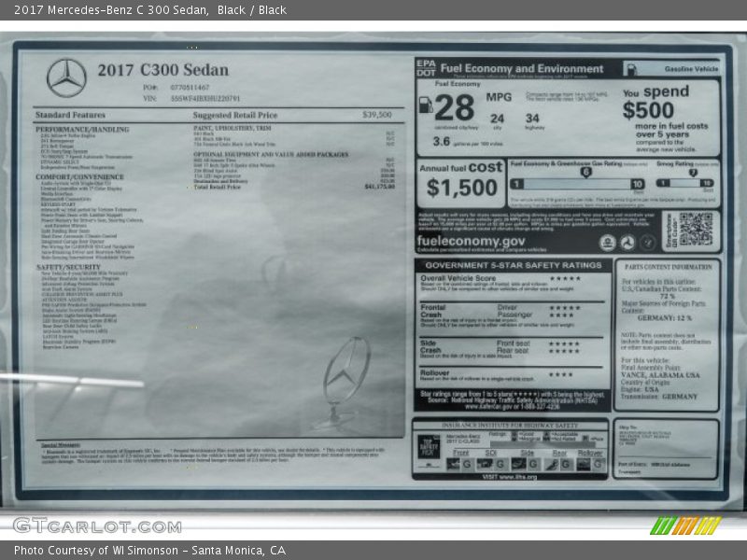Click the $39,500 price
Image resolution: width=747 pixels, height=560 pixels.
[x=377, y=115]
